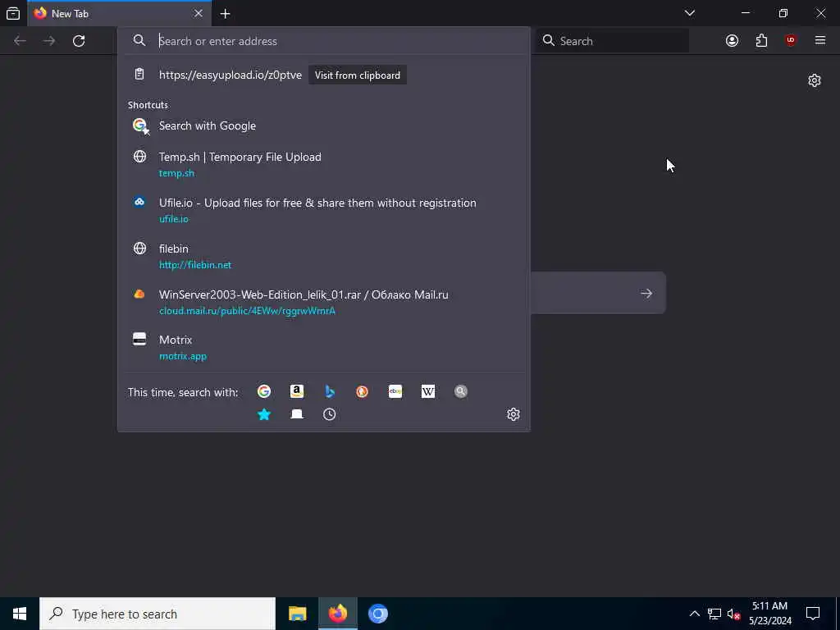
Task: Open the blue circle app in the taskbar
Action: coord(377,614)
